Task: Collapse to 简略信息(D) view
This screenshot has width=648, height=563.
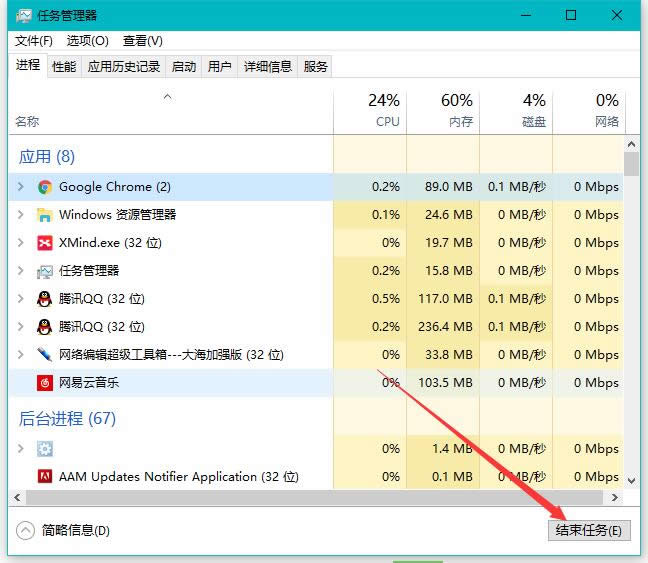Action: (63, 530)
